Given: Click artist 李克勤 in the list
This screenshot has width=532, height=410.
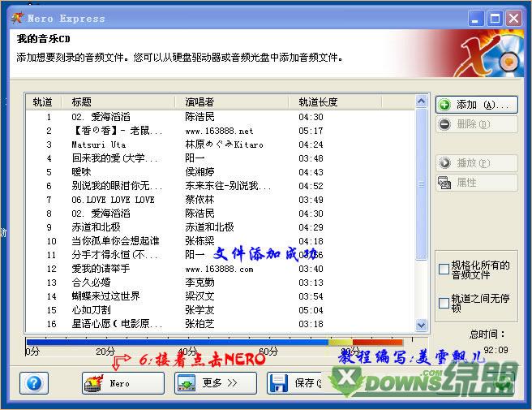Looking at the screenshot, I should pos(199,283).
